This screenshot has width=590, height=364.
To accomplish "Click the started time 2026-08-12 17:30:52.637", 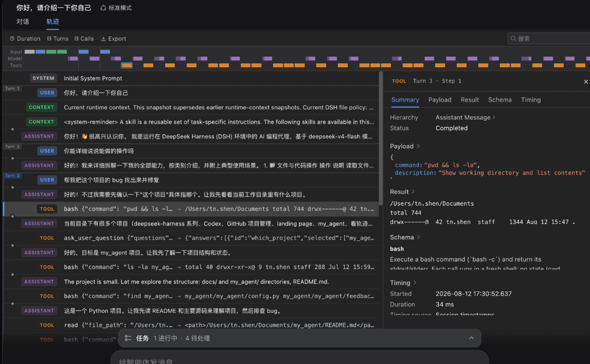I will pos(473,294).
